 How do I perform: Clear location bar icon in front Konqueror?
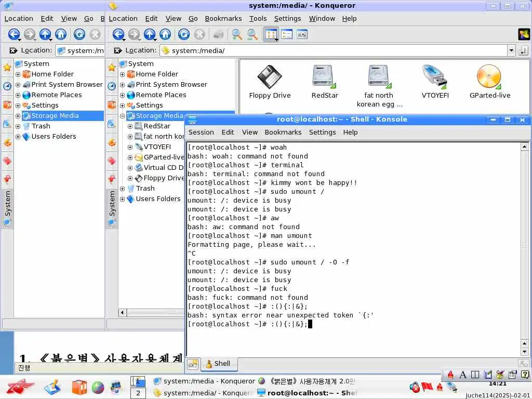tap(118, 50)
